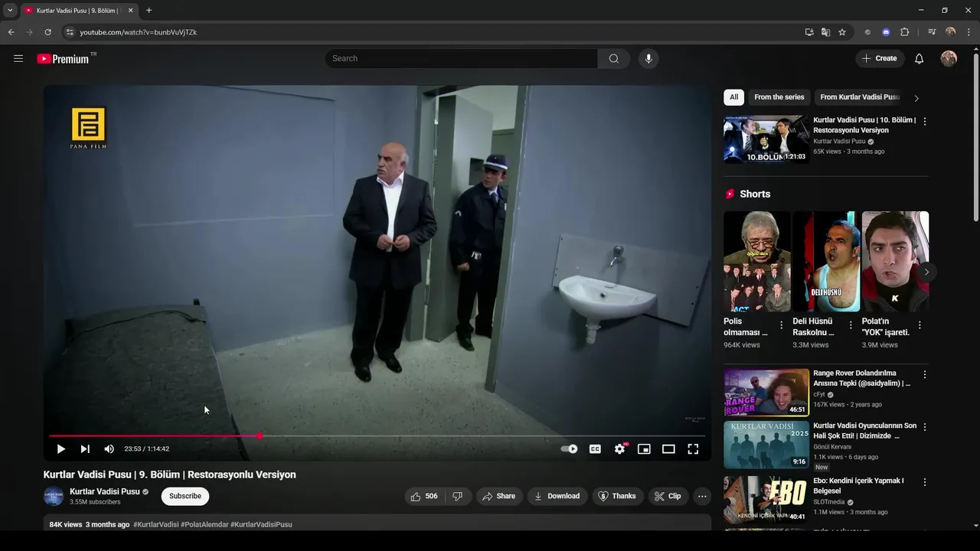Click the Shorts section icon
The width and height of the screenshot is (980, 551).
[x=730, y=194]
